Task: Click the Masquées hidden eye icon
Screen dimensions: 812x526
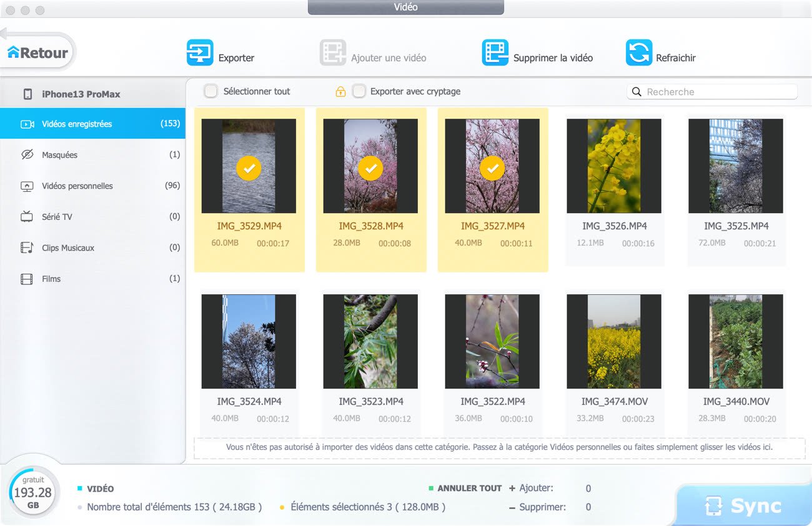Action: click(27, 155)
